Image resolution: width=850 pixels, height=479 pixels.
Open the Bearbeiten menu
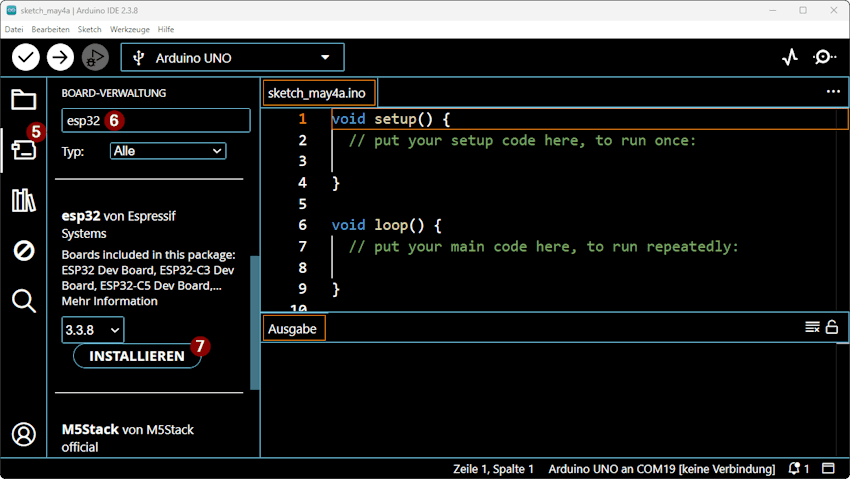click(50, 29)
